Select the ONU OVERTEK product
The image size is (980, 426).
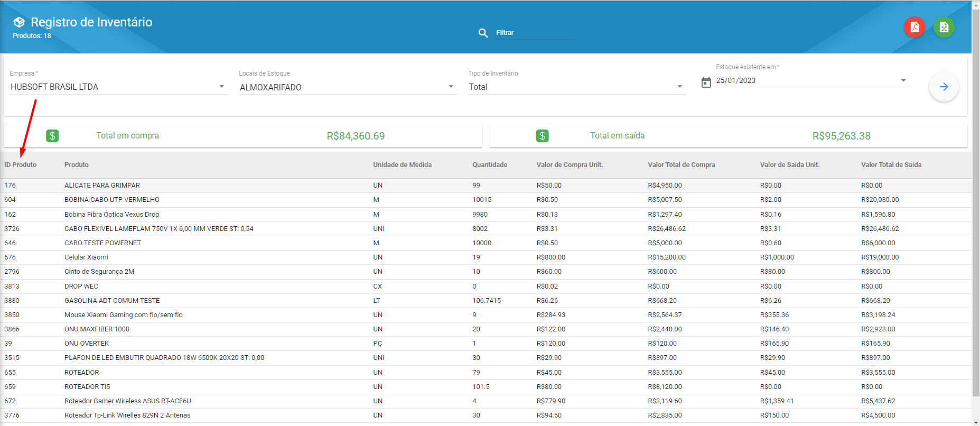(x=87, y=344)
